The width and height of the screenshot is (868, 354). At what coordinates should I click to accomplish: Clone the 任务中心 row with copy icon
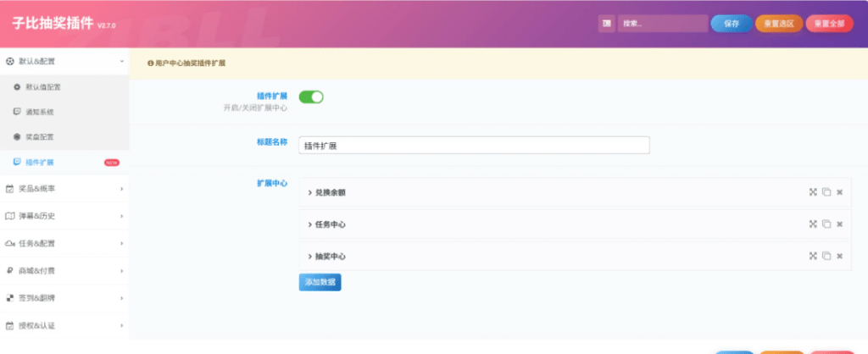[x=826, y=224]
